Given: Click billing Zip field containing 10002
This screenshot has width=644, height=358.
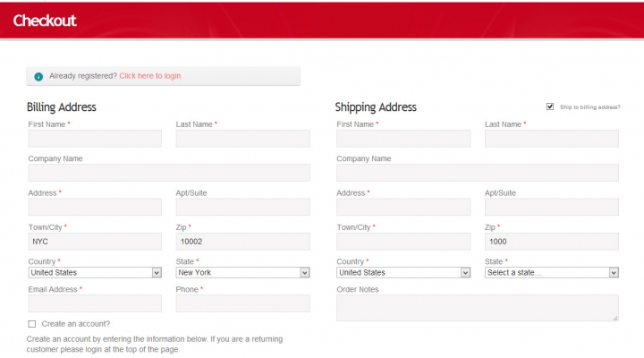Looking at the screenshot, I should (x=242, y=242).
